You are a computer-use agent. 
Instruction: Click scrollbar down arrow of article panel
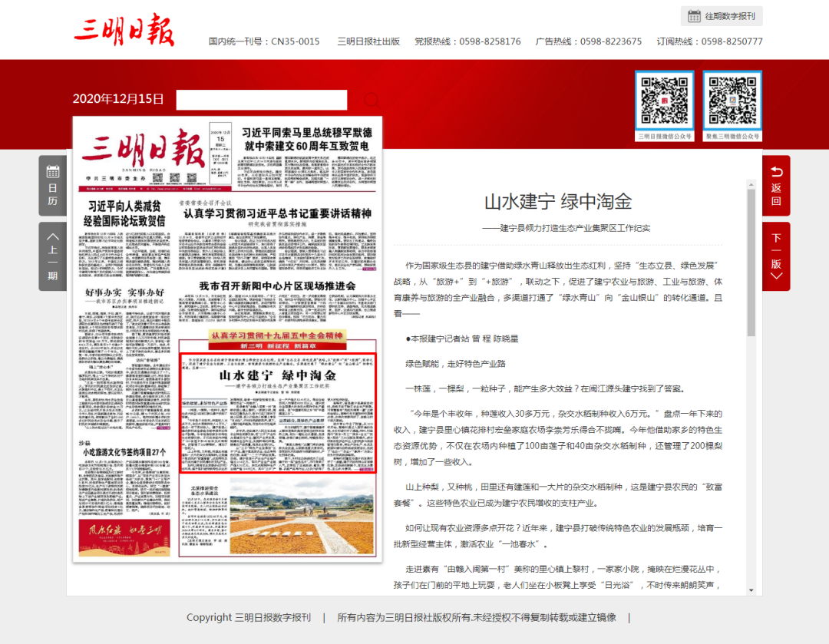(x=751, y=590)
